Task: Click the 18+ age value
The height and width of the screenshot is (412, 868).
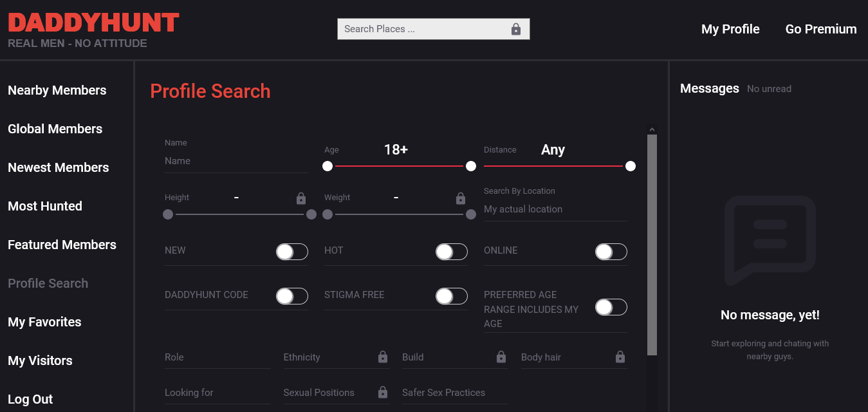Action: pos(396,149)
